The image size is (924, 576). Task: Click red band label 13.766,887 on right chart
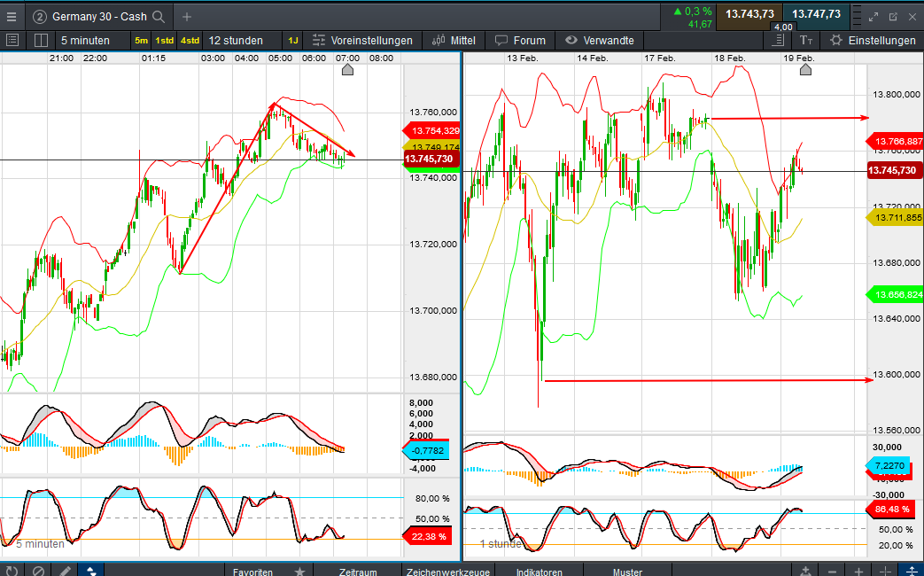pos(895,141)
